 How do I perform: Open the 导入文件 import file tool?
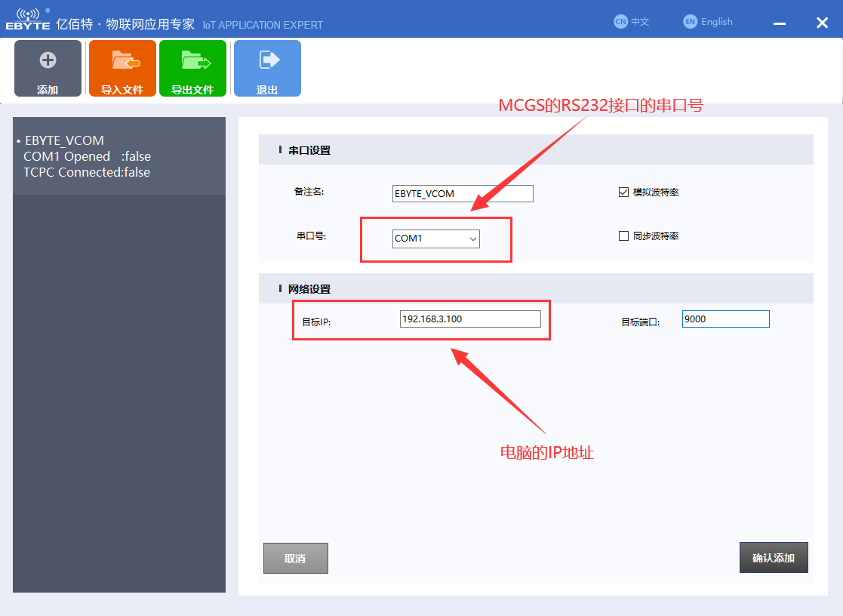click(122, 68)
